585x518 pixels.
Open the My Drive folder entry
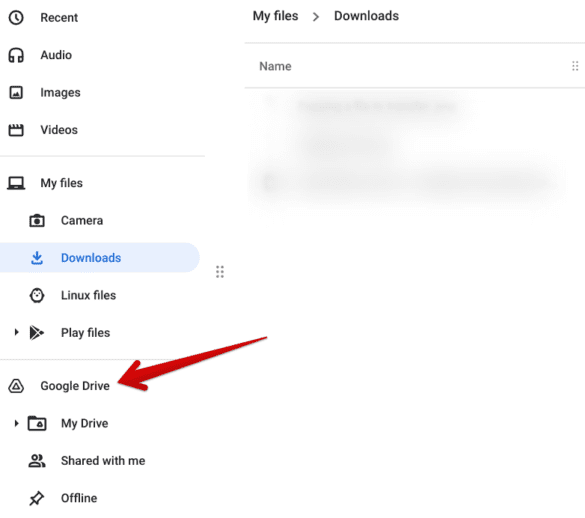[85, 424]
